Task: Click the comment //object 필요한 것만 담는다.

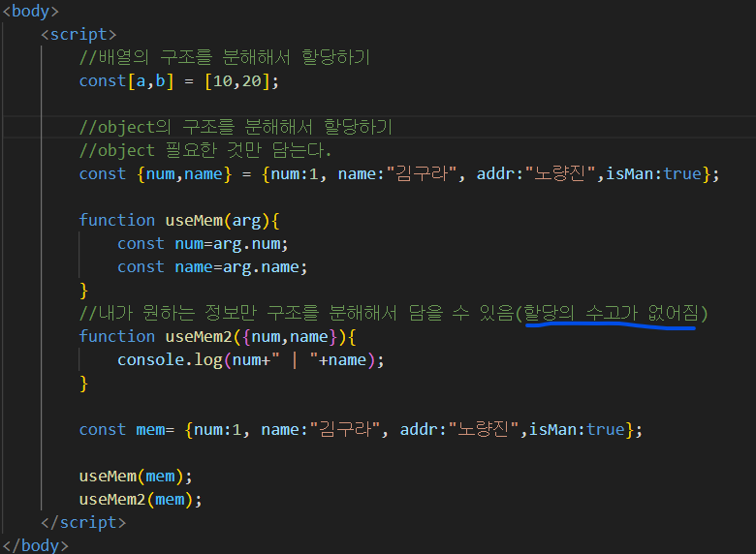Action: (205, 150)
